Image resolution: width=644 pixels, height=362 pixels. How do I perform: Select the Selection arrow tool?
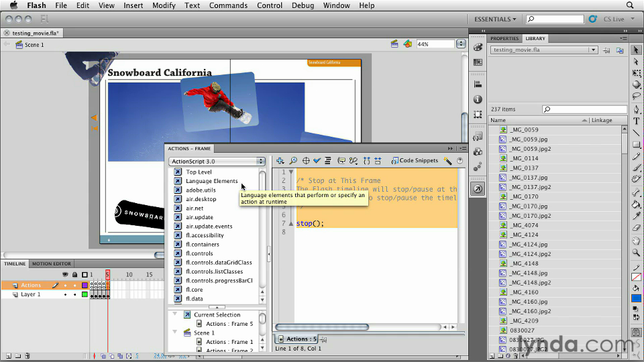point(636,50)
